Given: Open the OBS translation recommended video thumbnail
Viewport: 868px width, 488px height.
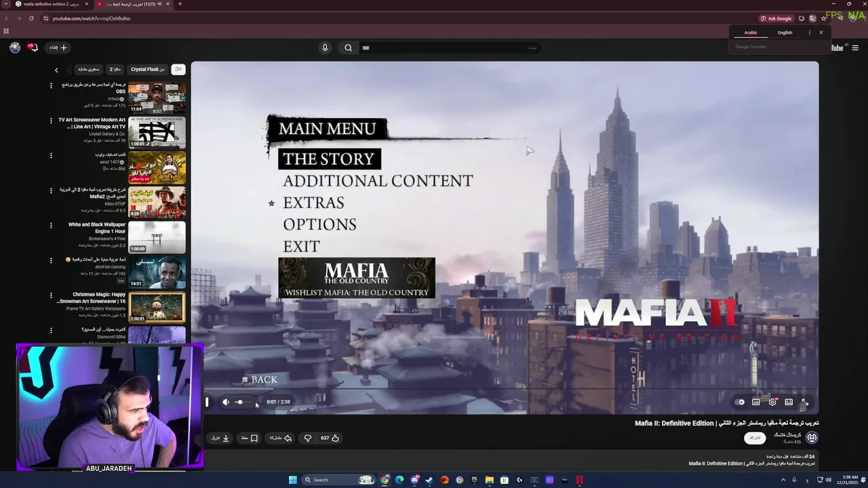Looking at the screenshot, I should point(157,98).
